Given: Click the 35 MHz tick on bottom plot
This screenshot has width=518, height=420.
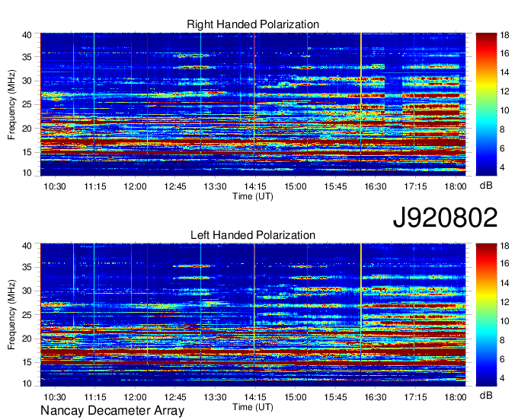Looking at the screenshot, I should [27, 267].
